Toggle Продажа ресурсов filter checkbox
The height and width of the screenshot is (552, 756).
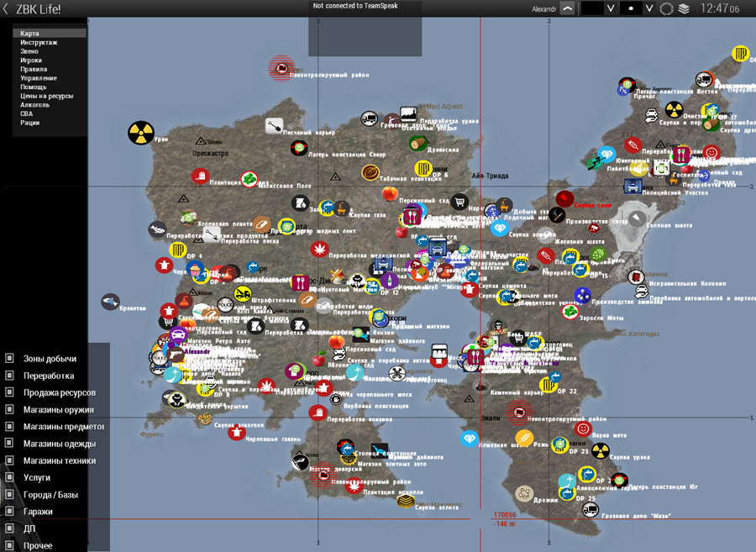[9, 392]
